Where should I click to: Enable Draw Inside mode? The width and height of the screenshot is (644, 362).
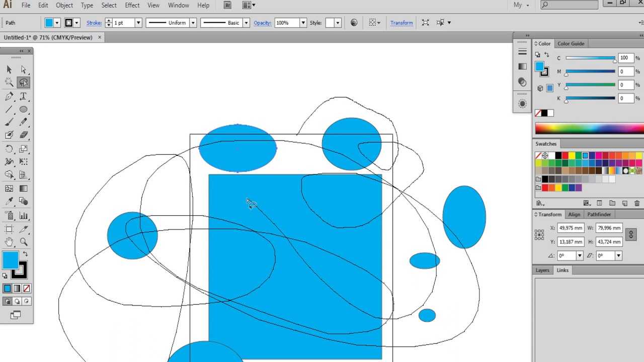coord(26,301)
